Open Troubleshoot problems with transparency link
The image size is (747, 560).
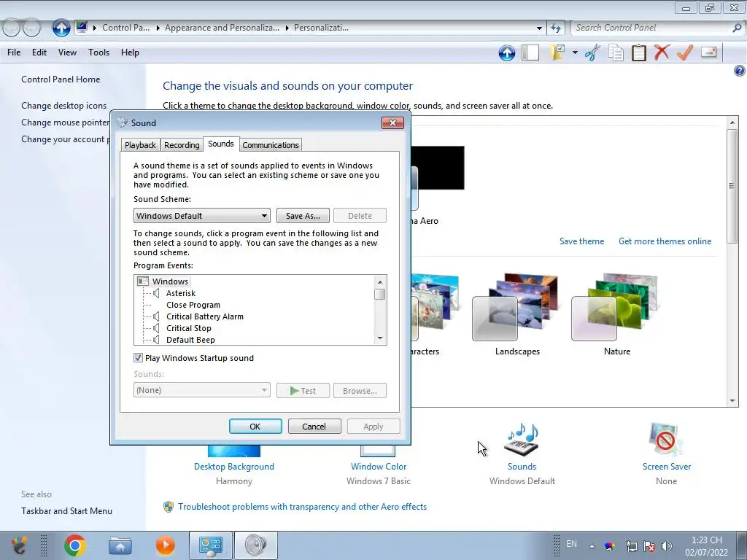(x=302, y=507)
